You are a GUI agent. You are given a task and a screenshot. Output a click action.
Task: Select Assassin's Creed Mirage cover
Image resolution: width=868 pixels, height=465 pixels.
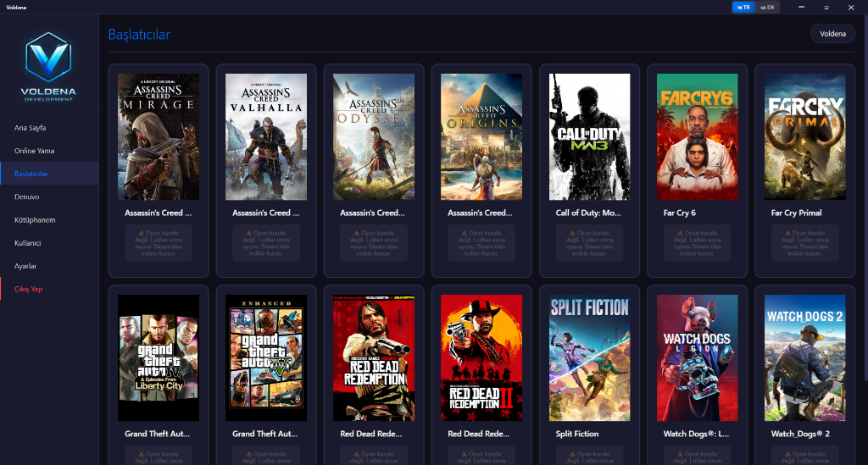coord(159,136)
